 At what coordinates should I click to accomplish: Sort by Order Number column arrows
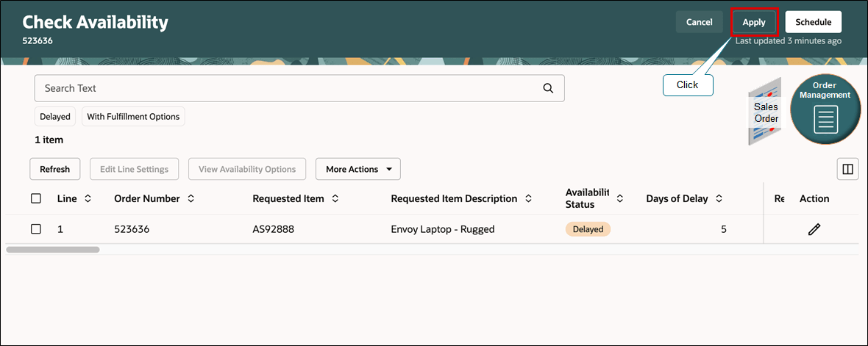(x=191, y=198)
